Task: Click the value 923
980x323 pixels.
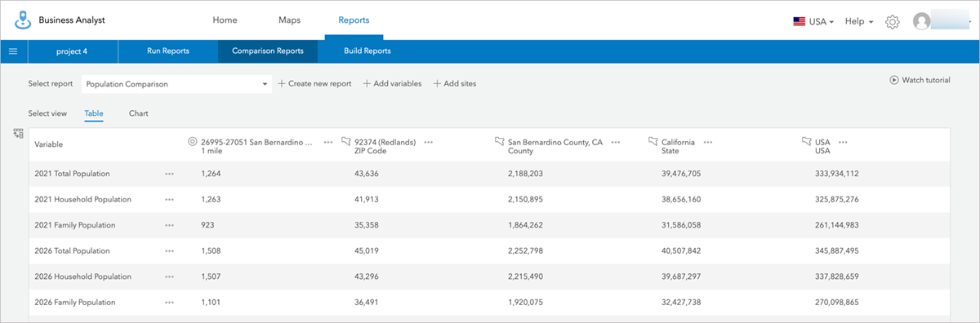Action: [x=208, y=225]
